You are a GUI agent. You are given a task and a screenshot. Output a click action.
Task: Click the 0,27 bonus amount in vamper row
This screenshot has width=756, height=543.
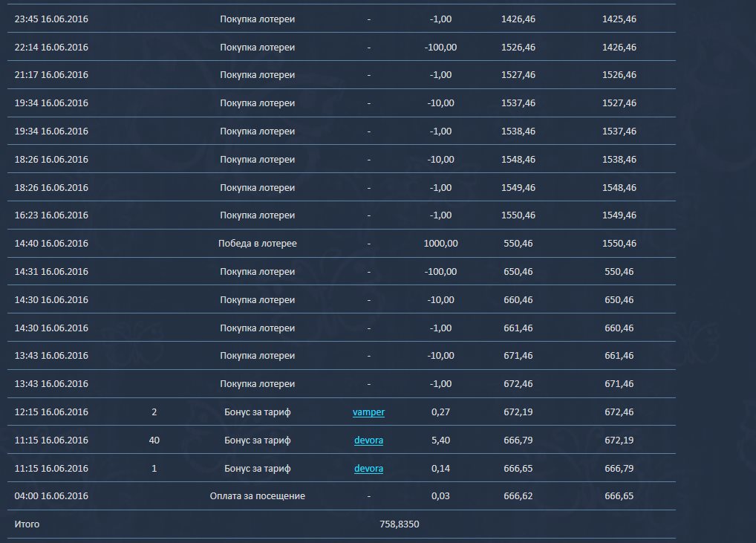click(440, 412)
